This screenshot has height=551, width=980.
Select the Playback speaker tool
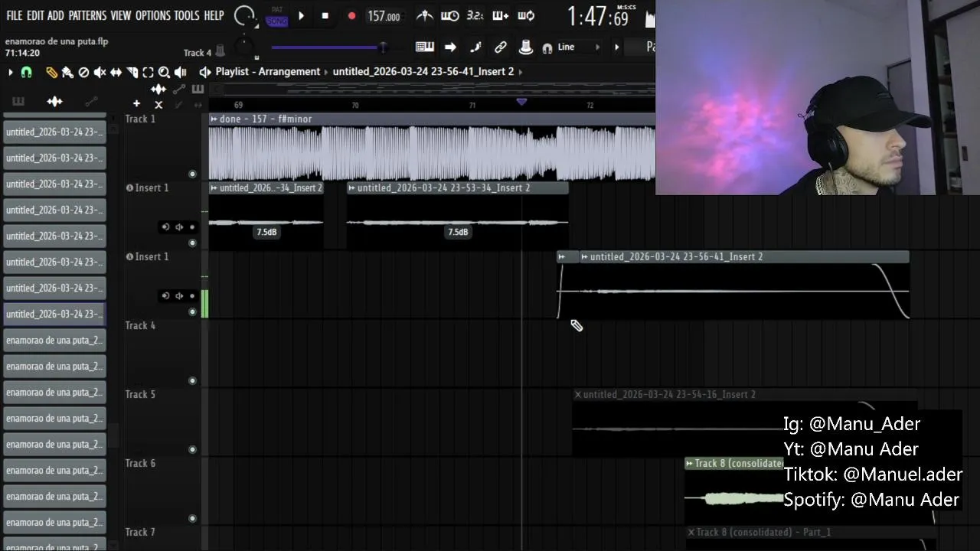click(180, 73)
